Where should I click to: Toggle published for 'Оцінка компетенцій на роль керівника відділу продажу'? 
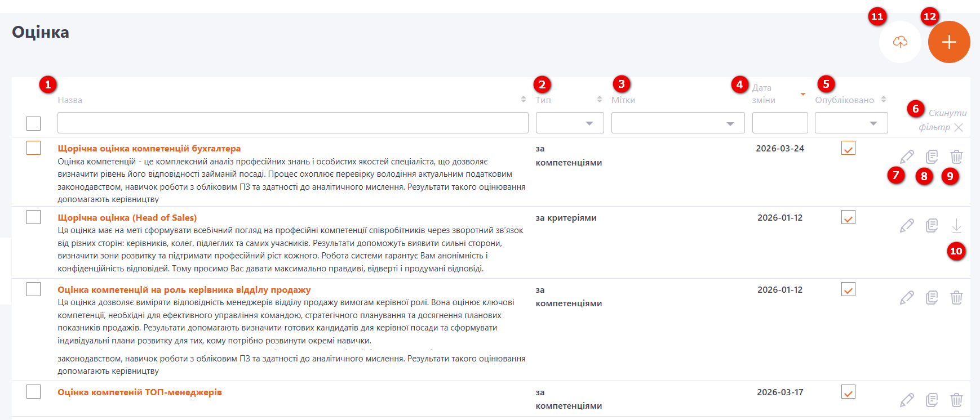click(848, 289)
